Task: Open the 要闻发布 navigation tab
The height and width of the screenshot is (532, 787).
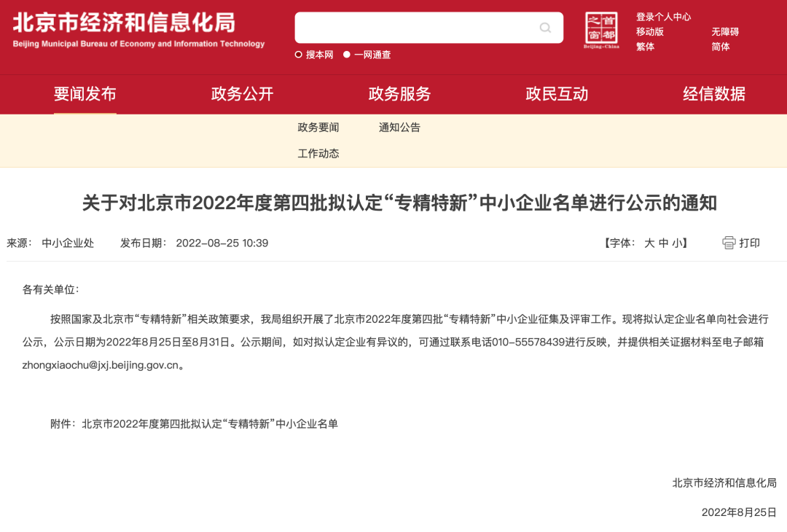Action: point(85,94)
